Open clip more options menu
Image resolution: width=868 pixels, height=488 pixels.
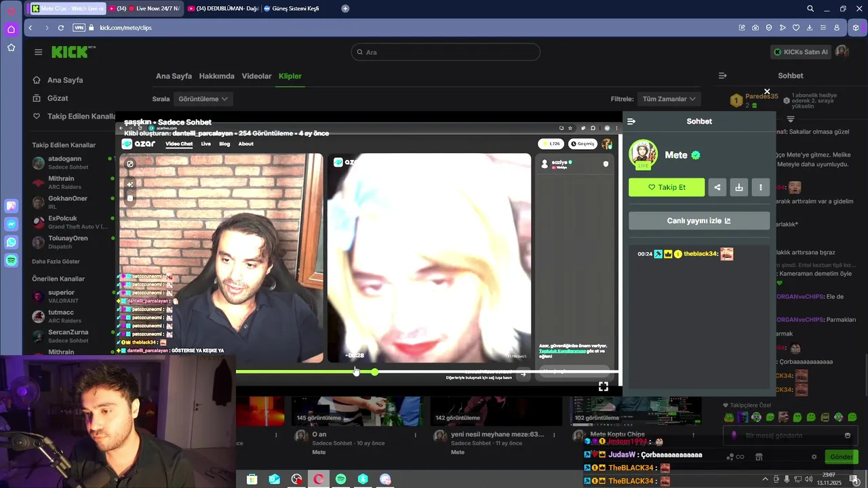[761, 187]
